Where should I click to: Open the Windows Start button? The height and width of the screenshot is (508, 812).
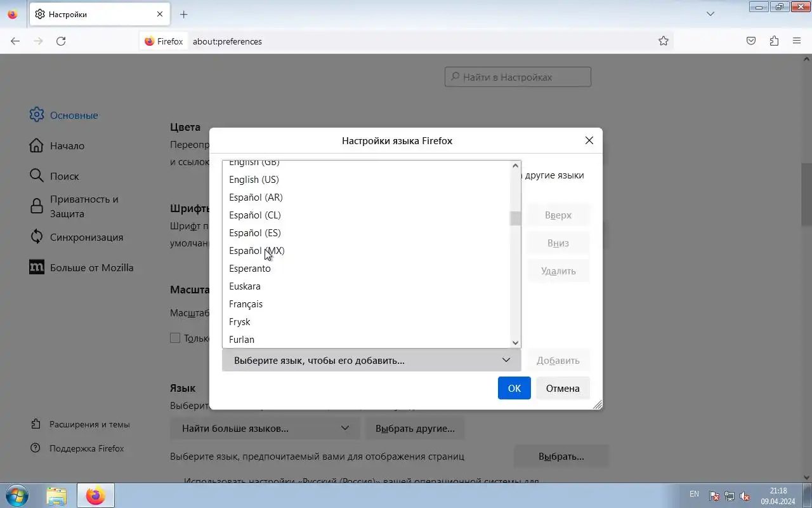(16, 495)
